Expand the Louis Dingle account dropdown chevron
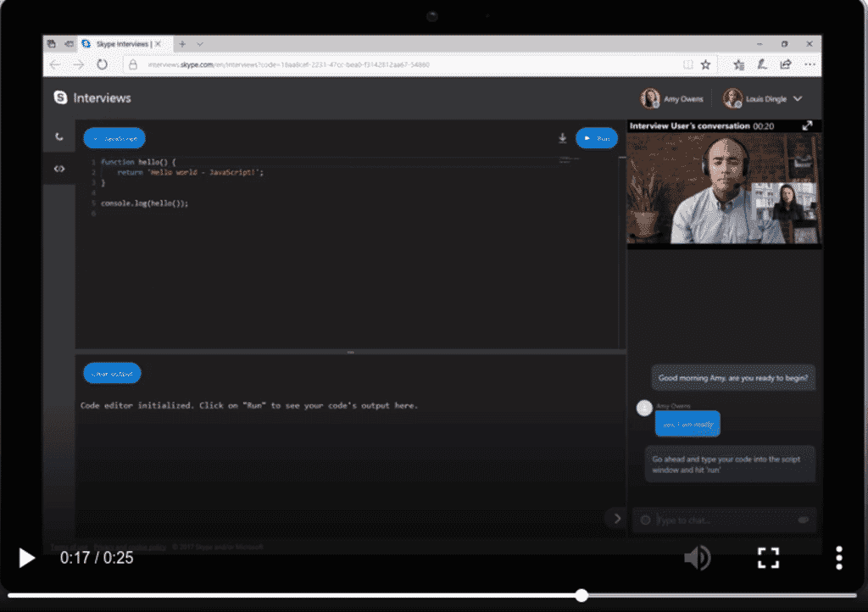This screenshot has width=868, height=612. (798, 98)
